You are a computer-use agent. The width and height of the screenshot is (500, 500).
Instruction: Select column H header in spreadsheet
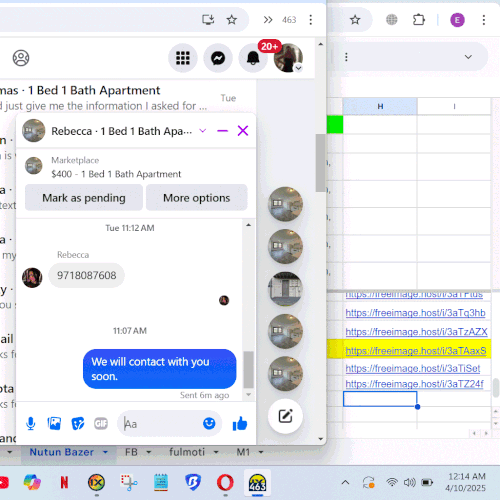click(x=380, y=106)
